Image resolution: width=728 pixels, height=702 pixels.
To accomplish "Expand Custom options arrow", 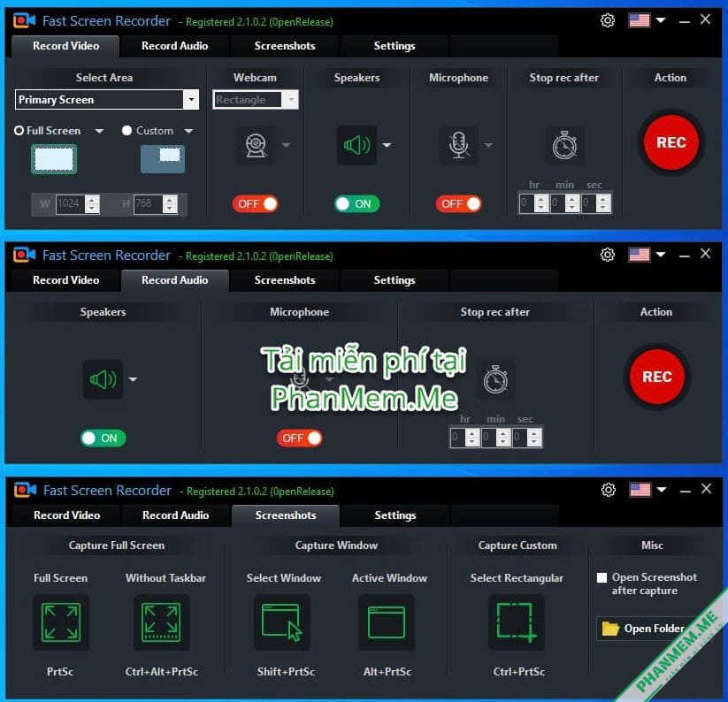I will click(188, 132).
